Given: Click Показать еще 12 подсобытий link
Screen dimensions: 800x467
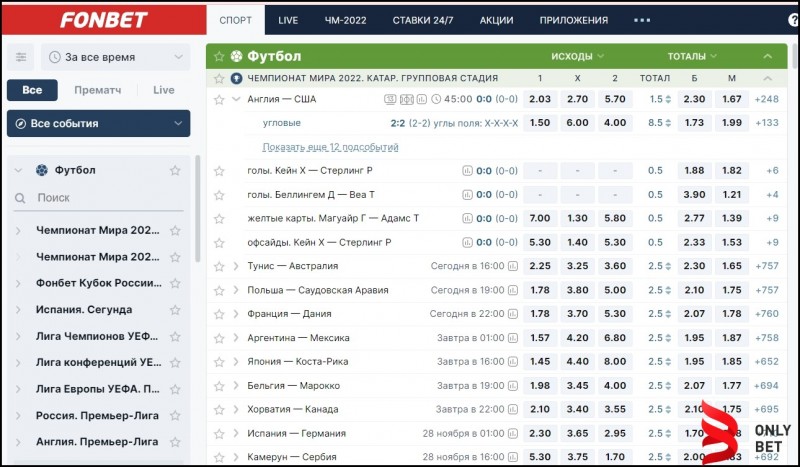Looking at the screenshot, I should point(331,147).
